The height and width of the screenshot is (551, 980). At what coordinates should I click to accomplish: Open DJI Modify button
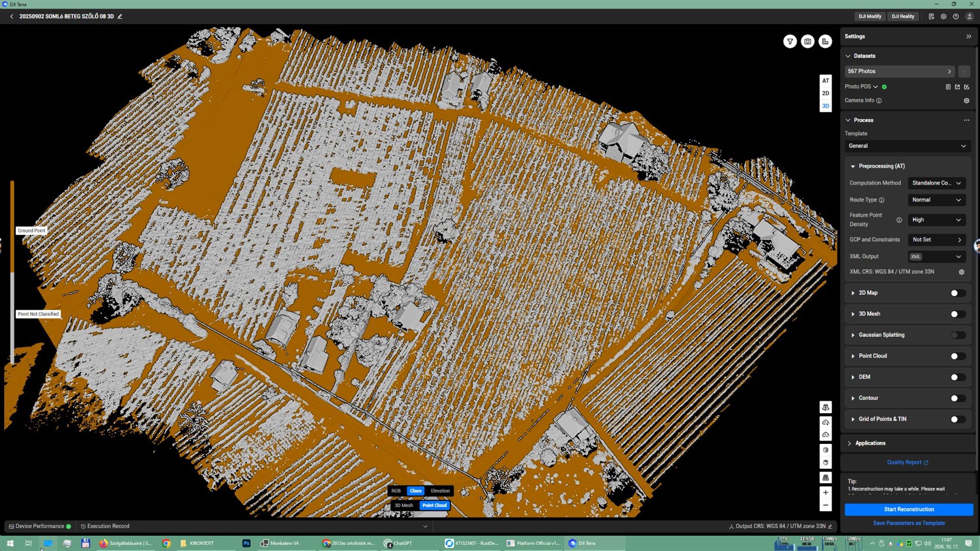870,16
